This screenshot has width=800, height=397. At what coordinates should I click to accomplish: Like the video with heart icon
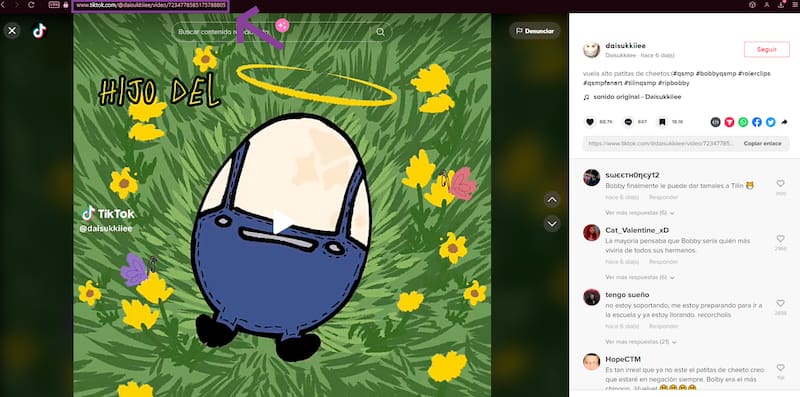[x=590, y=122]
